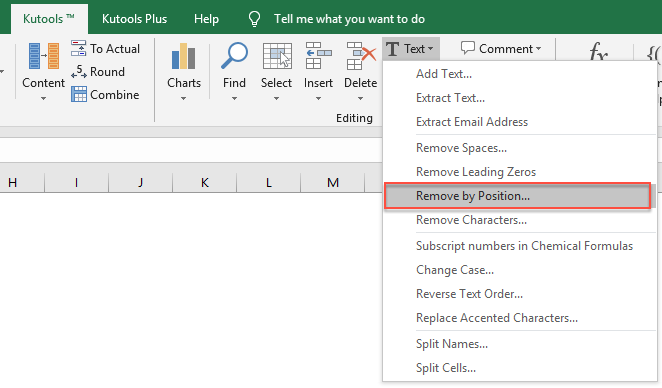Click the Tell me what you want to do box

(349, 19)
